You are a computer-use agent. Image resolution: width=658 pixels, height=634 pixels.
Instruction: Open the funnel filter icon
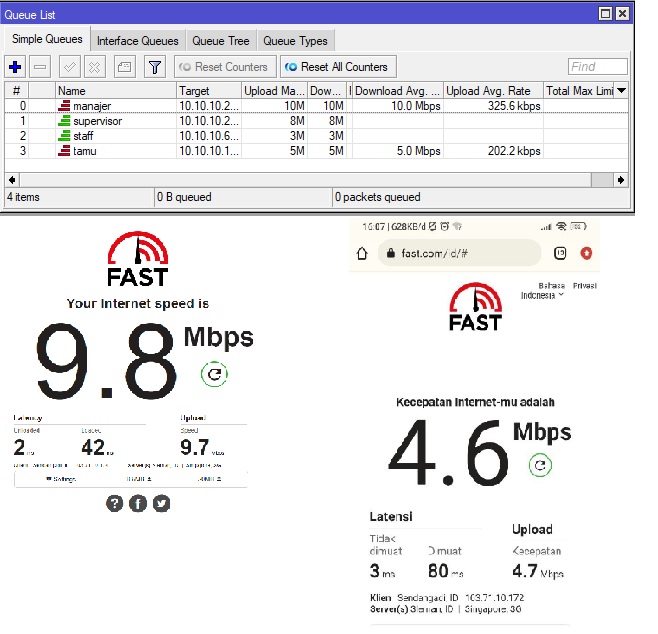pos(155,67)
